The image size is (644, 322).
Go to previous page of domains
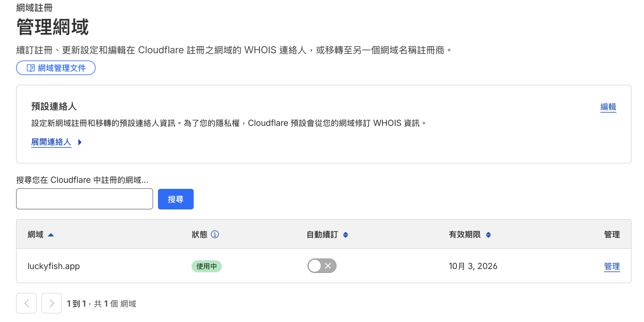[x=26, y=303]
